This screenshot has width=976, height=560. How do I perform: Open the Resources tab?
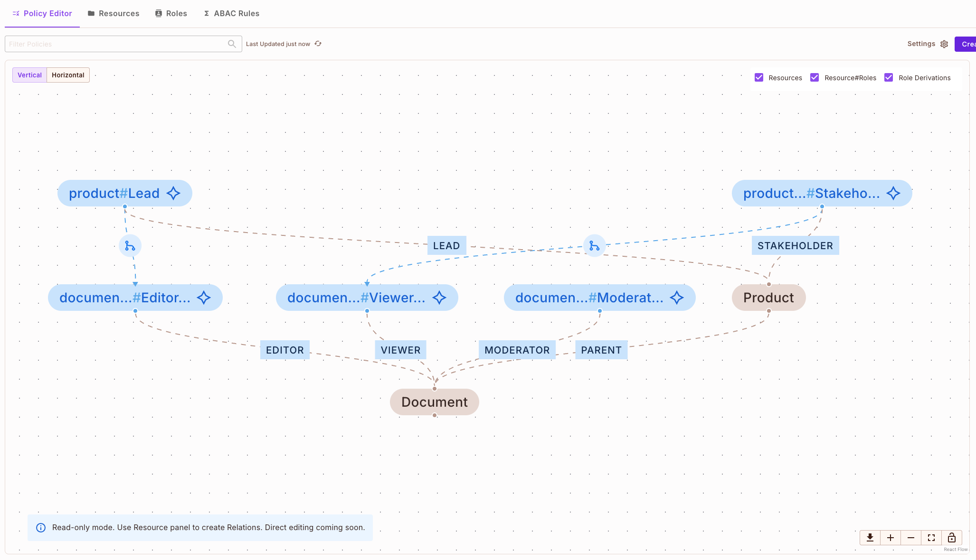pos(114,13)
